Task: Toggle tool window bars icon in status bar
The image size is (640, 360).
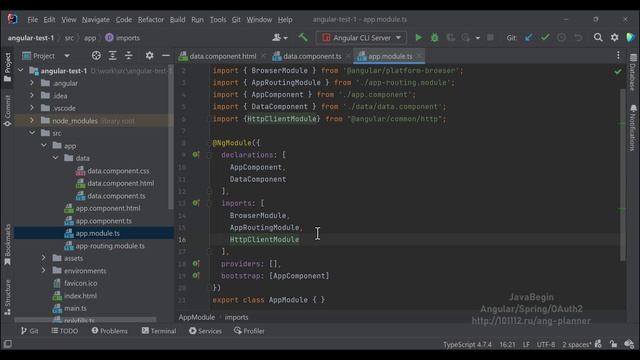Action: point(7,344)
